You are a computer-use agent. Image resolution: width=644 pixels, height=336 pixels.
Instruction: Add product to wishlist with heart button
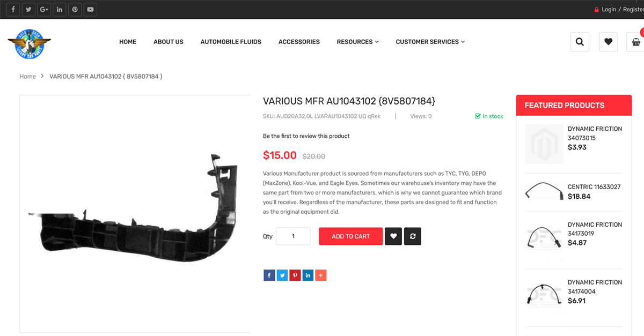[x=393, y=236]
